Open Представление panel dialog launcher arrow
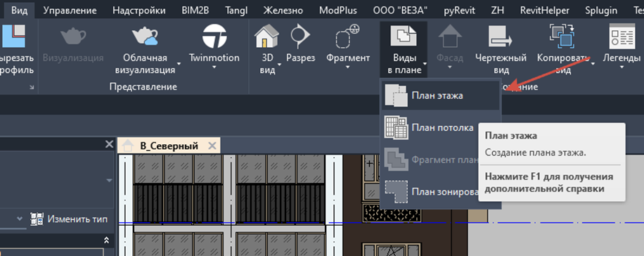 32,87
